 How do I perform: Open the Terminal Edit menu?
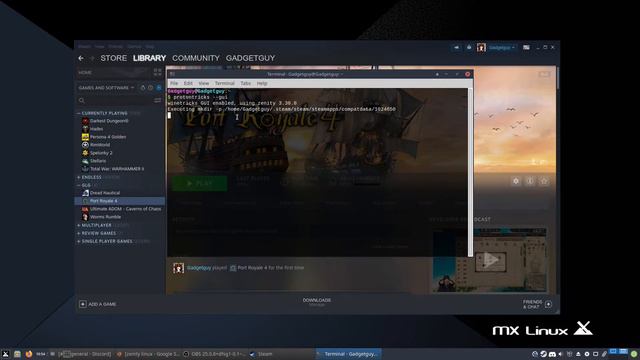coord(188,83)
